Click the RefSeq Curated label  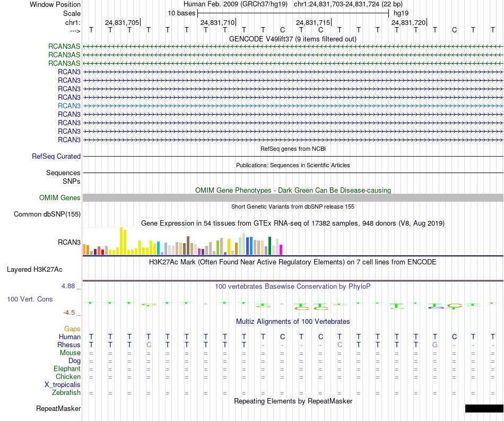coord(56,156)
